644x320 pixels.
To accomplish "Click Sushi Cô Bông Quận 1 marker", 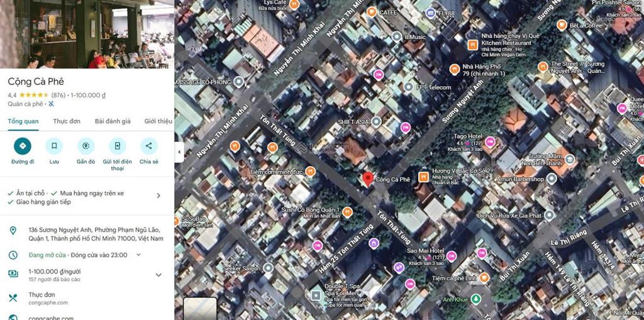I will coord(347,212).
